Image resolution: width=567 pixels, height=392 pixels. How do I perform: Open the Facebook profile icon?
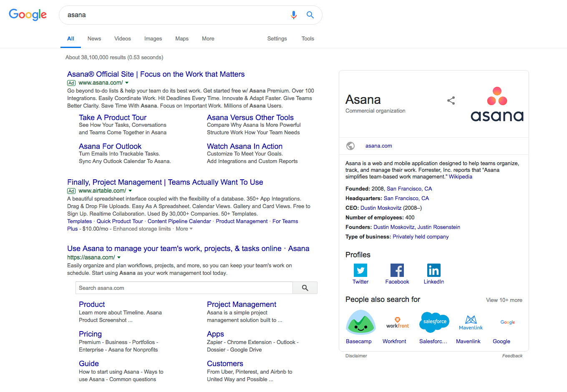click(x=397, y=270)
